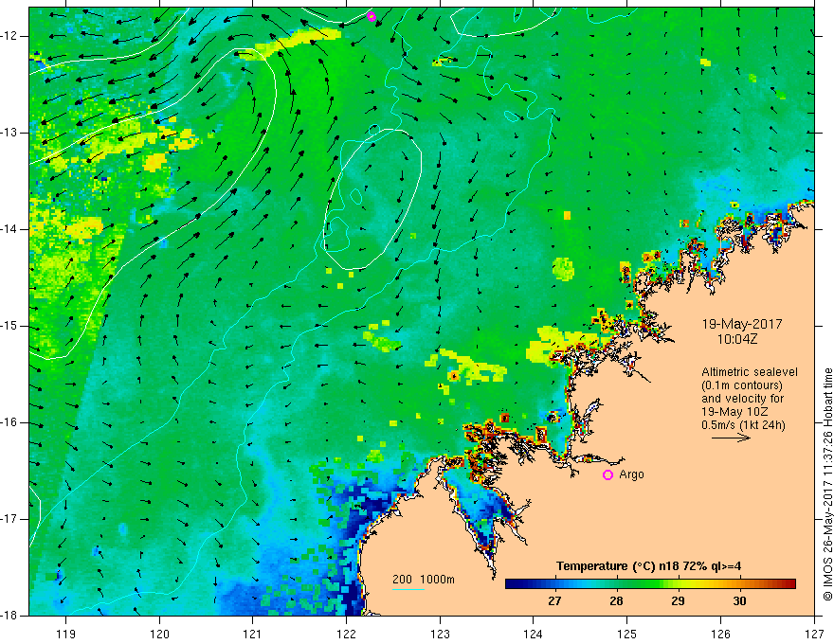Click the temperature color bar legend

tap(650, 584)
